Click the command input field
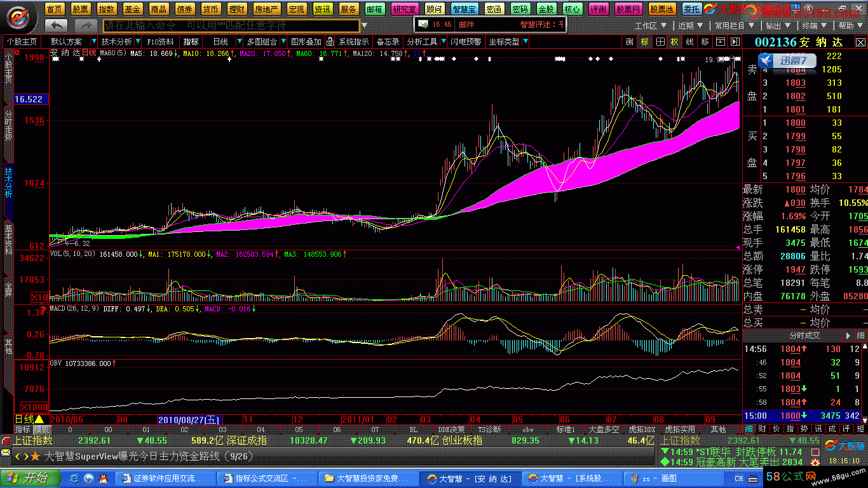Viewport: 868px width, 488px height. point(230,25)
